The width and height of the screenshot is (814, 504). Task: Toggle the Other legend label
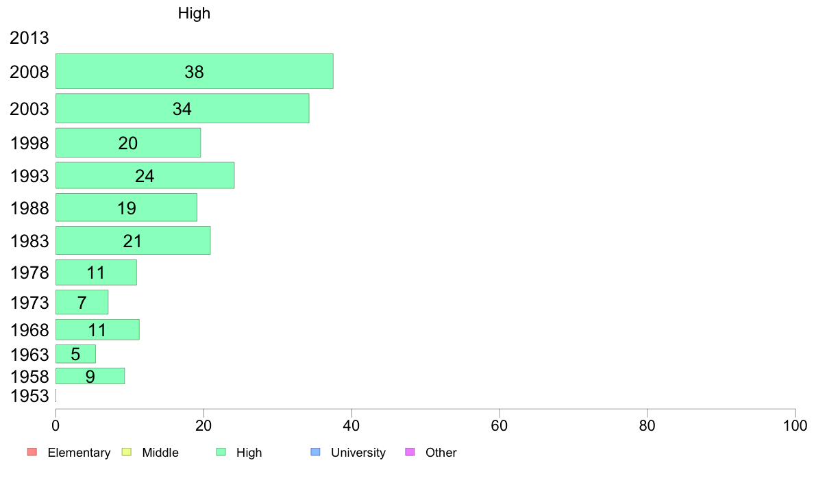click(441, 453)
